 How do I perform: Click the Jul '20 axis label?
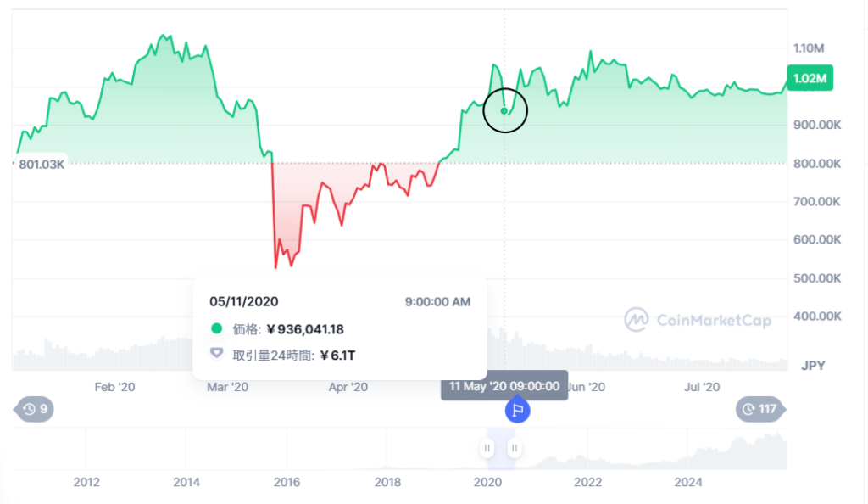pos(701,387)
